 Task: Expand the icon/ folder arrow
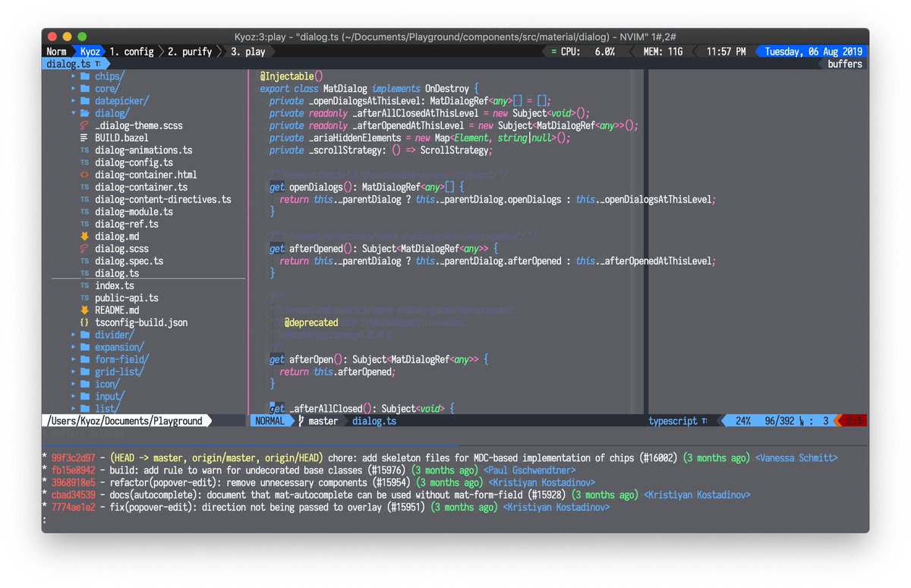point(74,384)
